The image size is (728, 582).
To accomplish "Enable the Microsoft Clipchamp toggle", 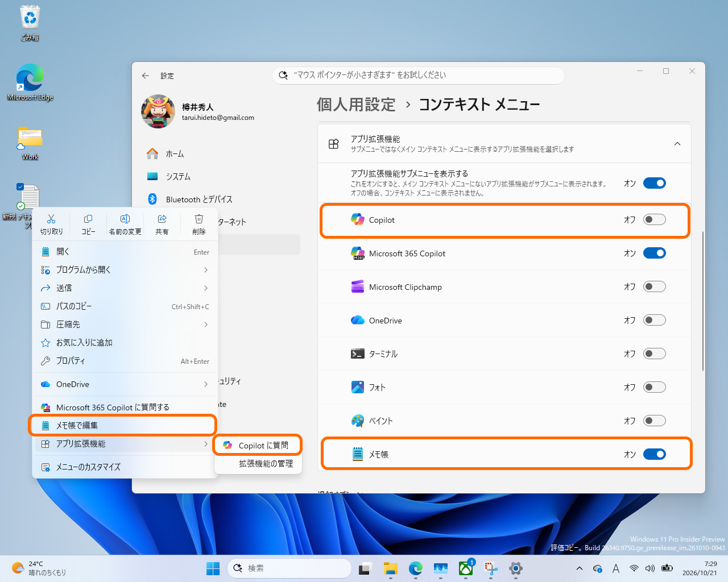I will pyautogui.click(x=655, y=286).
